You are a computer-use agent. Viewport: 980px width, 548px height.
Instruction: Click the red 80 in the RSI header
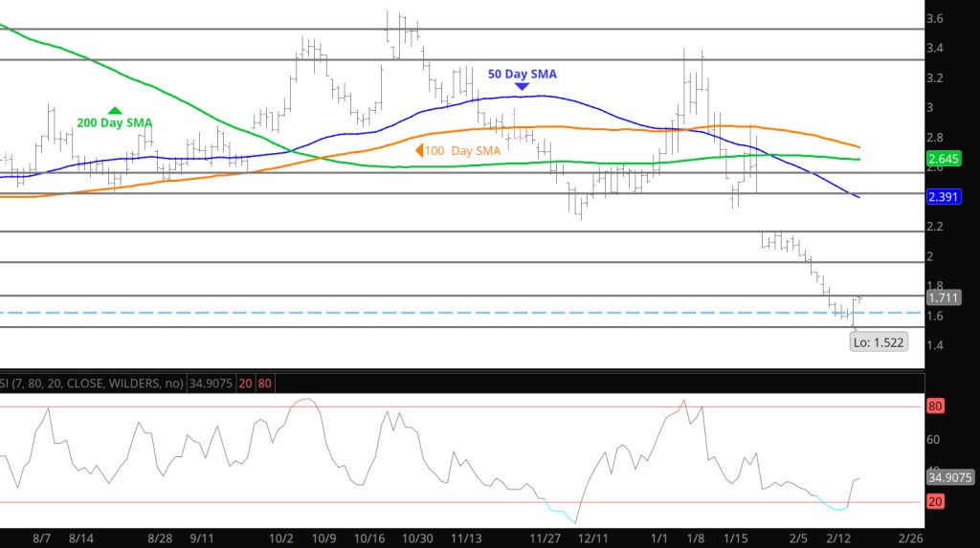261,384
